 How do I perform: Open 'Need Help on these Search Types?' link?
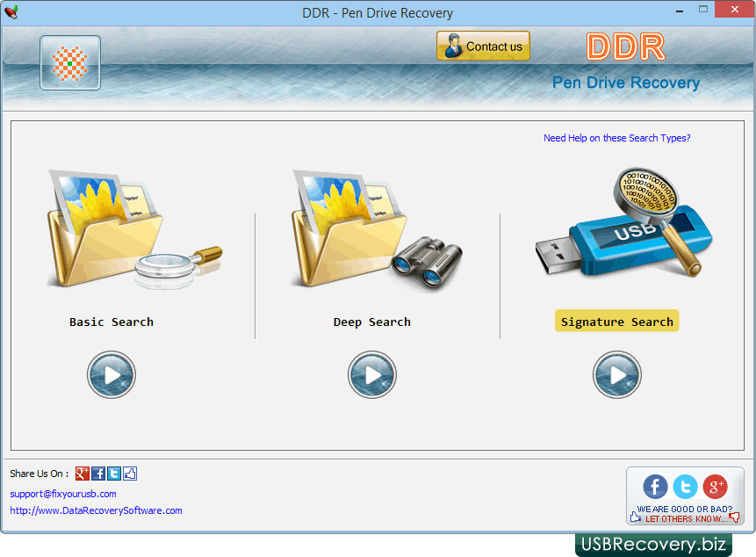point(617,138)
